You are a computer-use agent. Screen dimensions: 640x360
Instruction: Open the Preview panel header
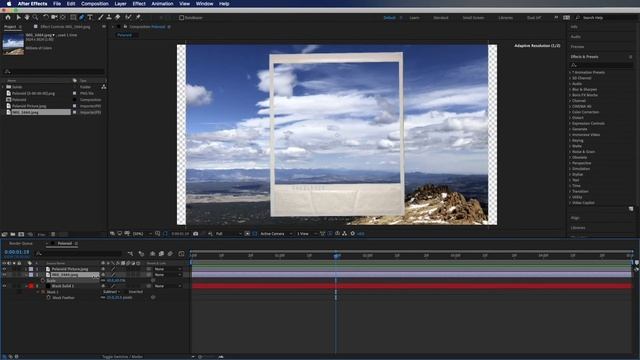coord(577,47)
